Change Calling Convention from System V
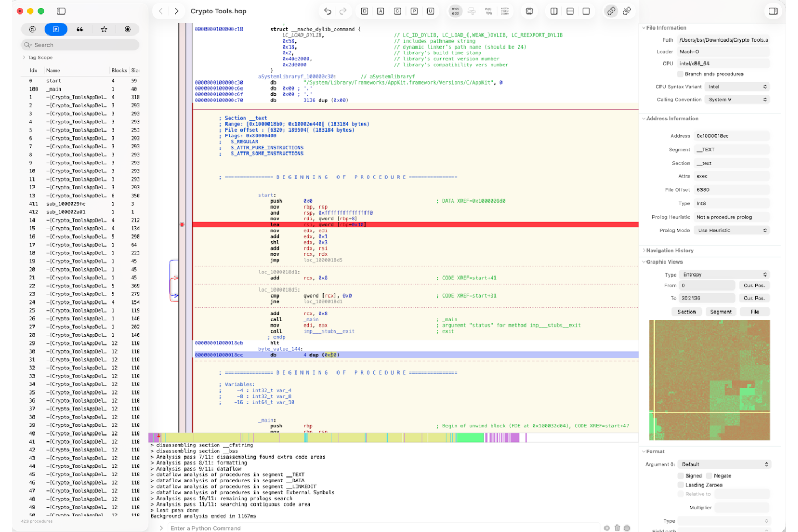798x532 pixels. (737, 99)
